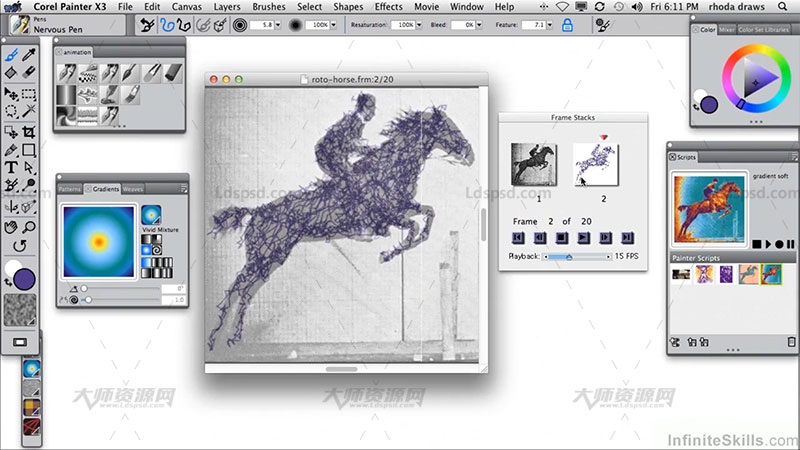Select the Cloner tool
Screen dimensions: 800x450
click(x=11, y=185)
